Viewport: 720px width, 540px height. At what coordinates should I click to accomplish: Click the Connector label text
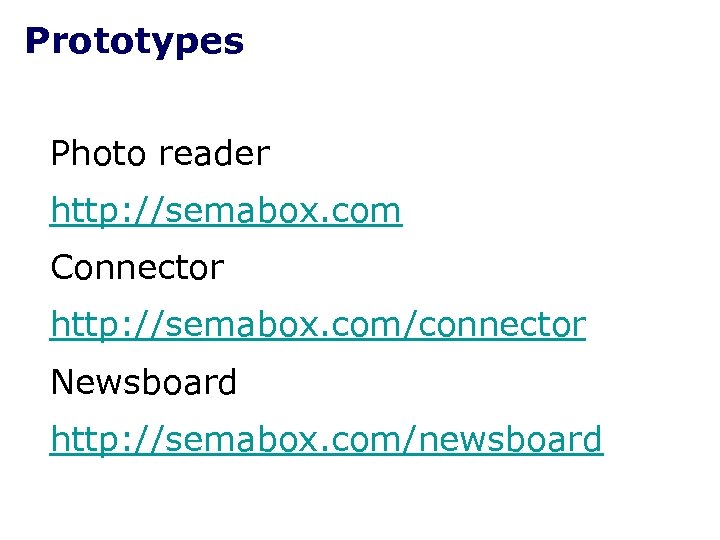[137, 268]
